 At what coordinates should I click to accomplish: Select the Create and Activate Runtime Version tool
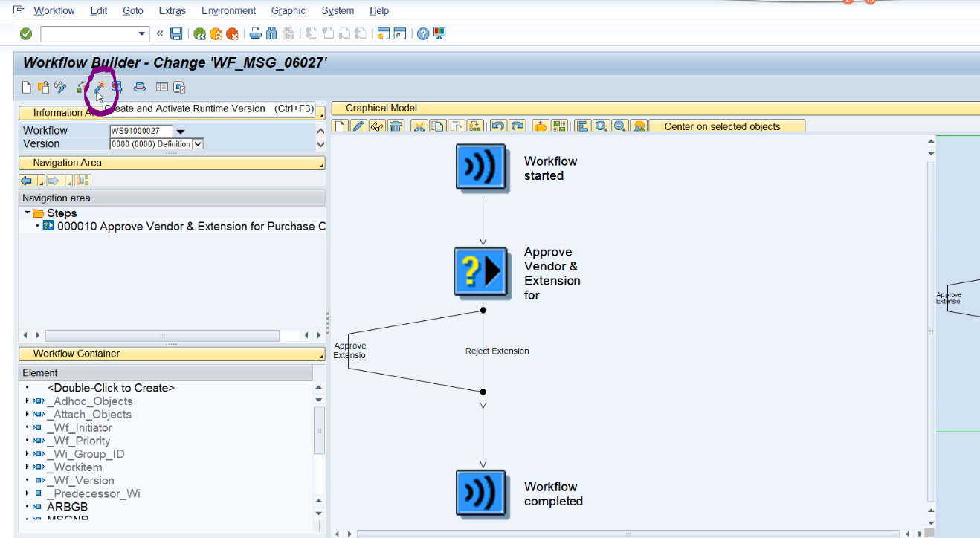coord(97,87)
